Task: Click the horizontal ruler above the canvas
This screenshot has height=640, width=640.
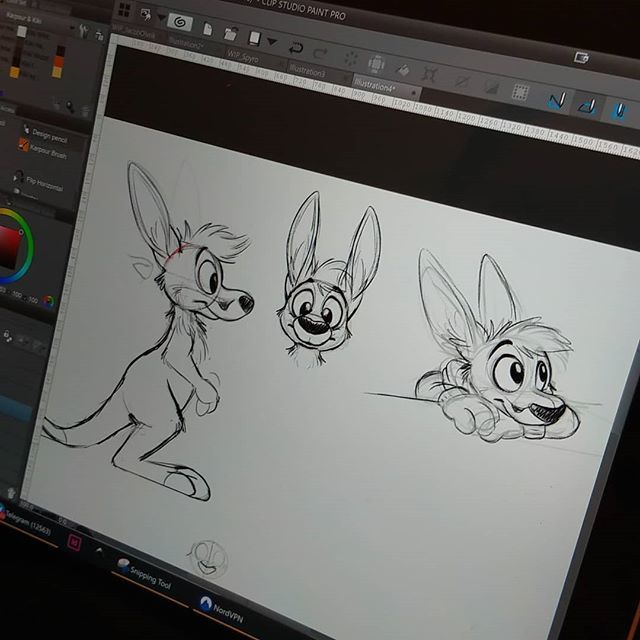Action: pyautogui.click(x=376, y=97)
